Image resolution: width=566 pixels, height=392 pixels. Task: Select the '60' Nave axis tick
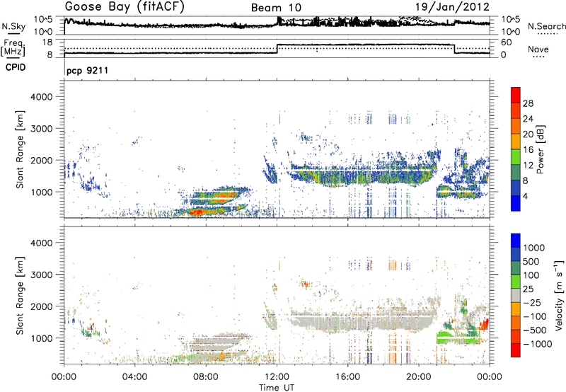pyautogui.click(x=507, y=42)
